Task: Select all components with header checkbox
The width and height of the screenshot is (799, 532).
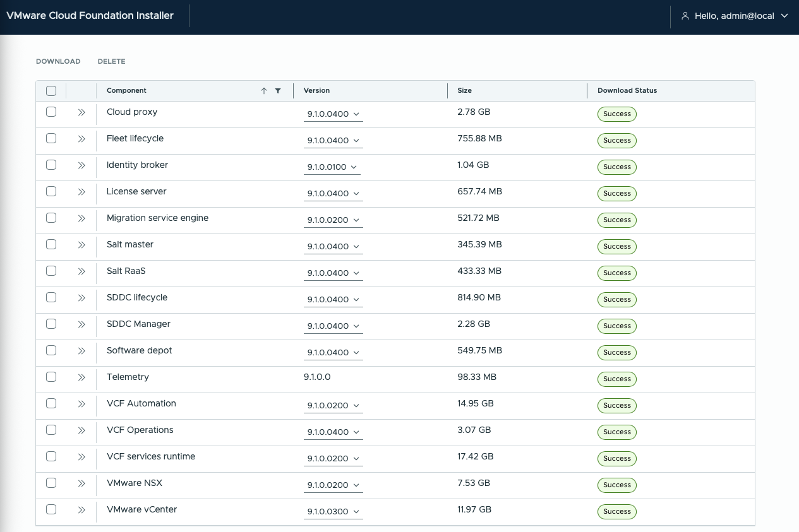Action: (51, 91)
